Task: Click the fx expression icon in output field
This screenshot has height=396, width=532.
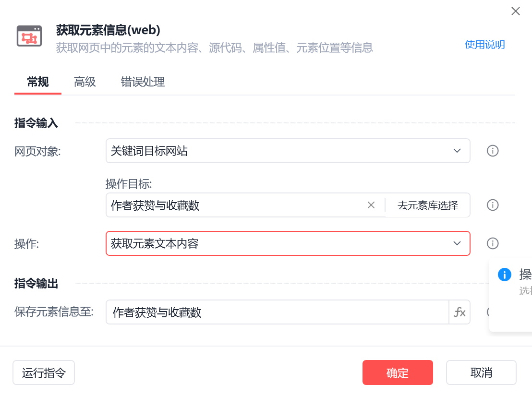Action: pos(459,312)
